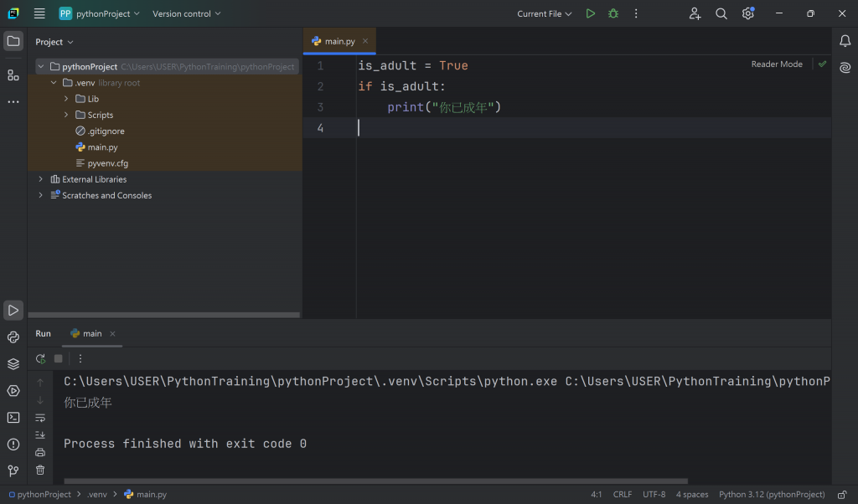Click the green inspections checkmark

(822, 64)
